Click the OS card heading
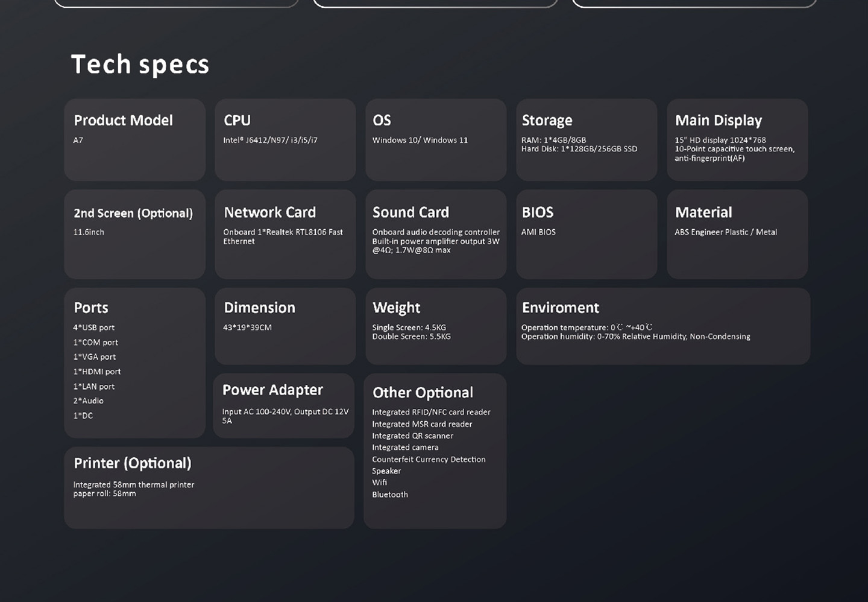This screenshot has height=602, width=868. click(382, 121)
